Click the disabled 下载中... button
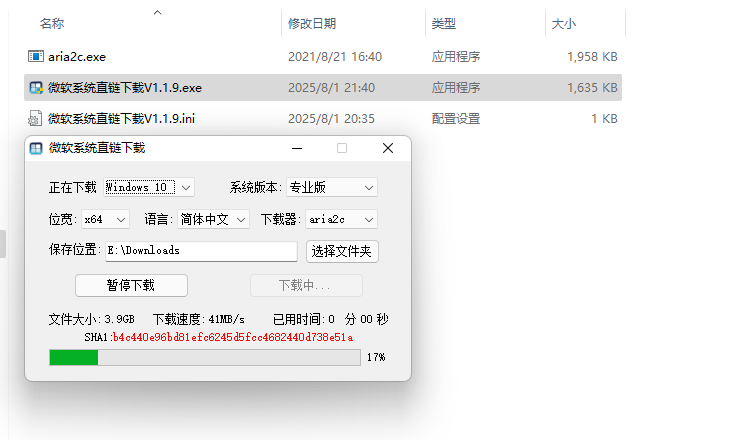This screenshot has height=440, width=733. coord(306,285)
